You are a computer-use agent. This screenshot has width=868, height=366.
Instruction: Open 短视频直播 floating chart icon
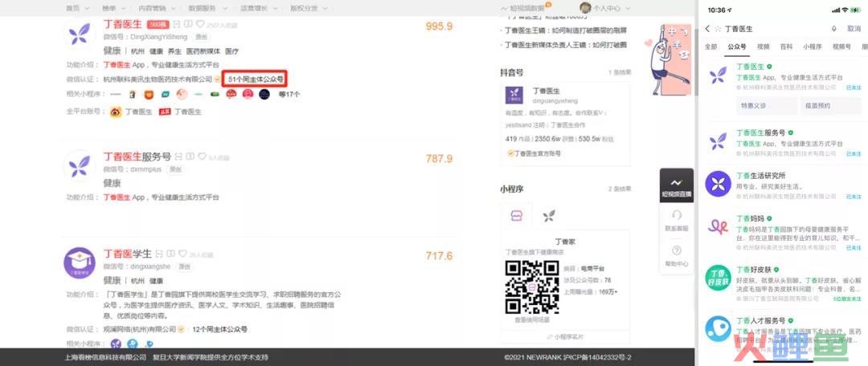point(676,185)
